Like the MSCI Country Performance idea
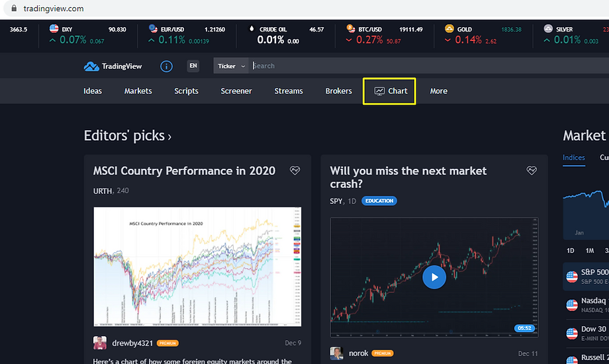This screenshot has height=364, width=609. [295, 170]
